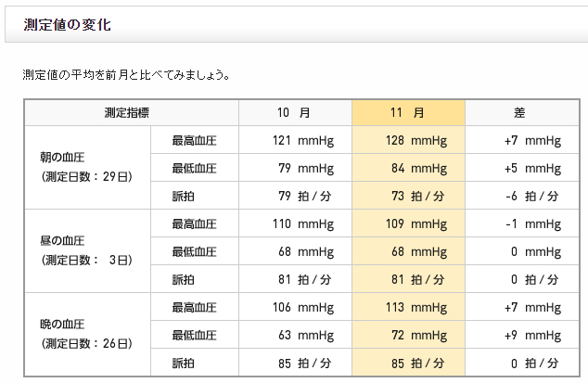The width and height of the screenshot is (588, 383).
Task: Click the 差 column header
Action: pyautogui.click(x=522, y=112)
